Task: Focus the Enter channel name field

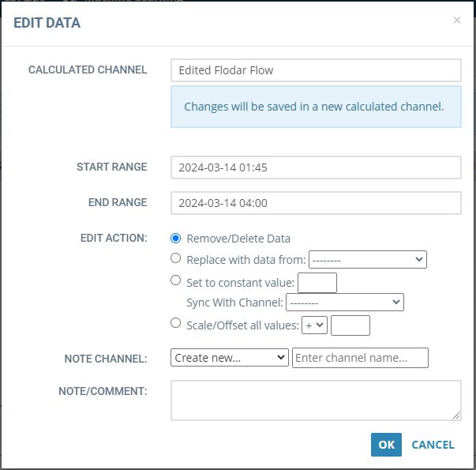Action: click(x=360, y=358)
